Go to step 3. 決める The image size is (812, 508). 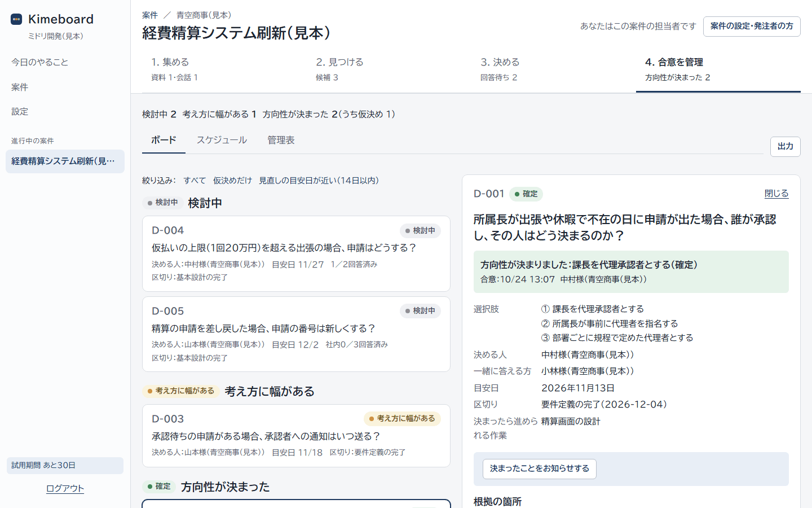tap(554, 69)
